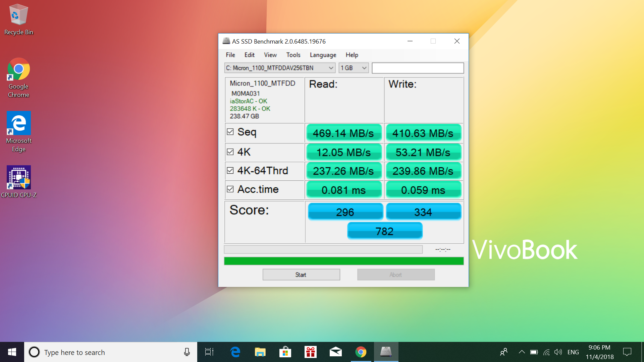Switch to Chrome on the taskbar
This screenshot has height=362, width=644.
point(361,352)
